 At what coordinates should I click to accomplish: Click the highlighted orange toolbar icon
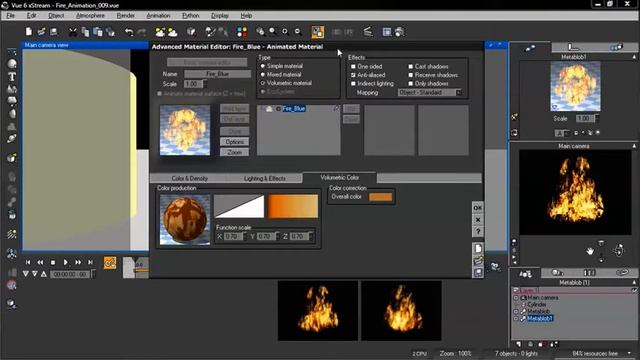pyautogui.click(x=318, y=32)
